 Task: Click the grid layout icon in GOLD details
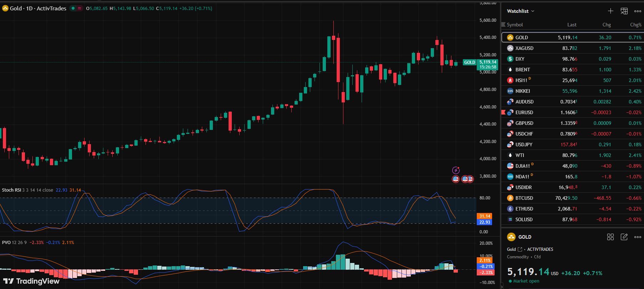(x=610, y=237)
